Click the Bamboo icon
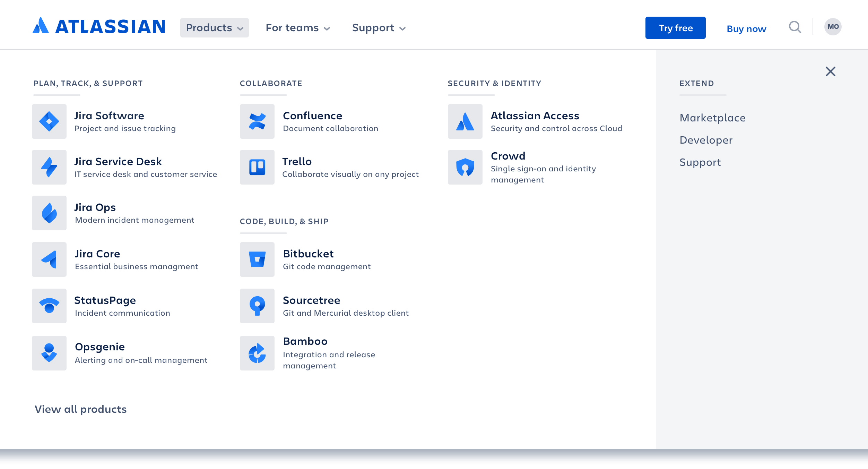 pos(257,353)
